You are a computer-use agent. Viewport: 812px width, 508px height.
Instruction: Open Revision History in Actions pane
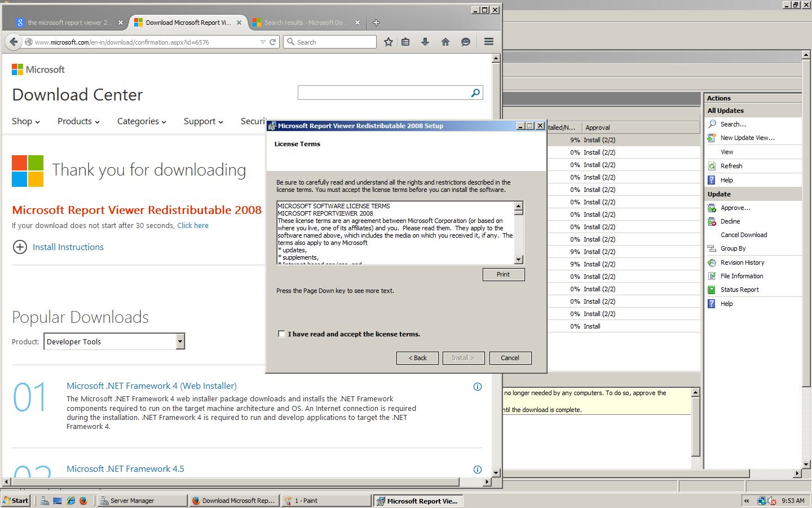click(742, 262)
